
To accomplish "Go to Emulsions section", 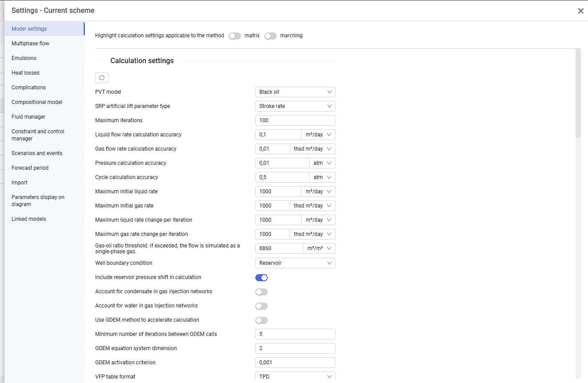I will 44,58.
